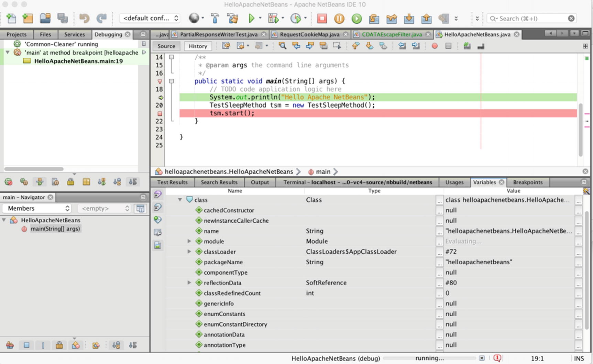Select the 'Common-Cleaner' running thread
The width and height of the screenshot is (593, 364).
61,44
